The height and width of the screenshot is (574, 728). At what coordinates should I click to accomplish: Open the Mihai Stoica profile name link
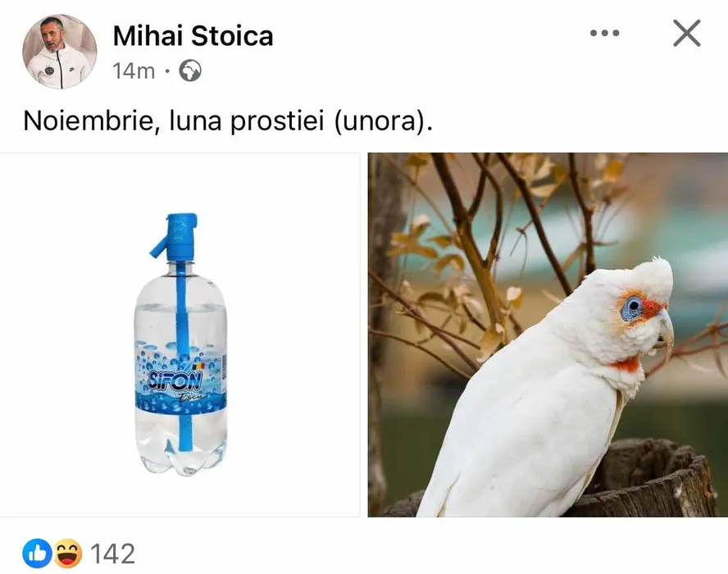point(193,36)
